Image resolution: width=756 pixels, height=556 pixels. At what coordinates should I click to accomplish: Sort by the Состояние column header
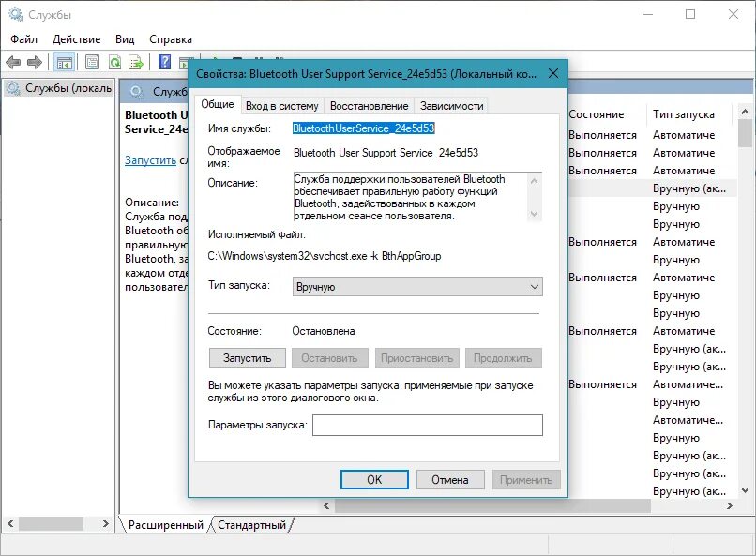(x=596, y=114)
